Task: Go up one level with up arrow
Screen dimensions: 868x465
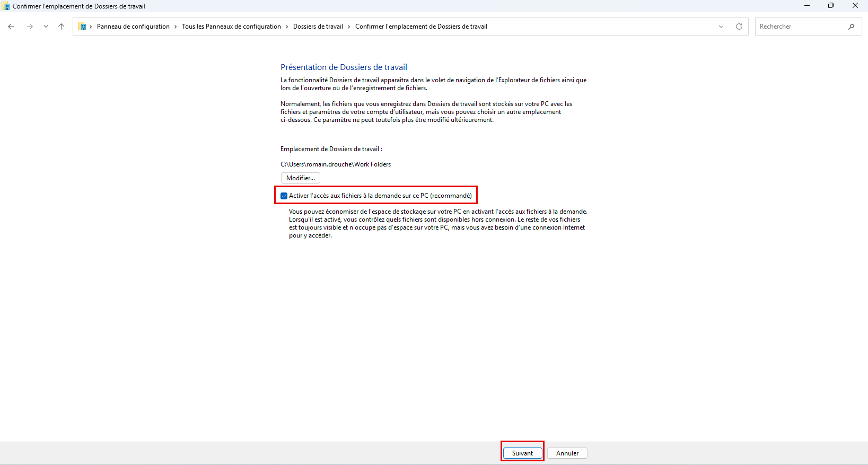Action: click(x=62, y=27)
